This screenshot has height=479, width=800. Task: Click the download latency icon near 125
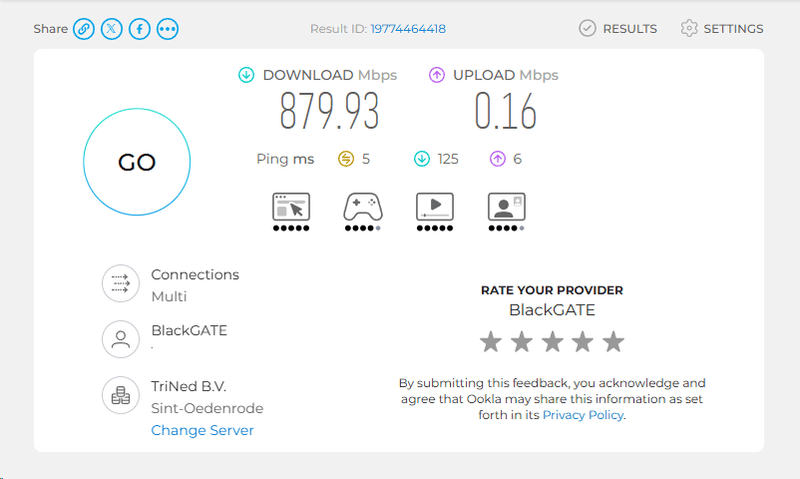(422, 159)
